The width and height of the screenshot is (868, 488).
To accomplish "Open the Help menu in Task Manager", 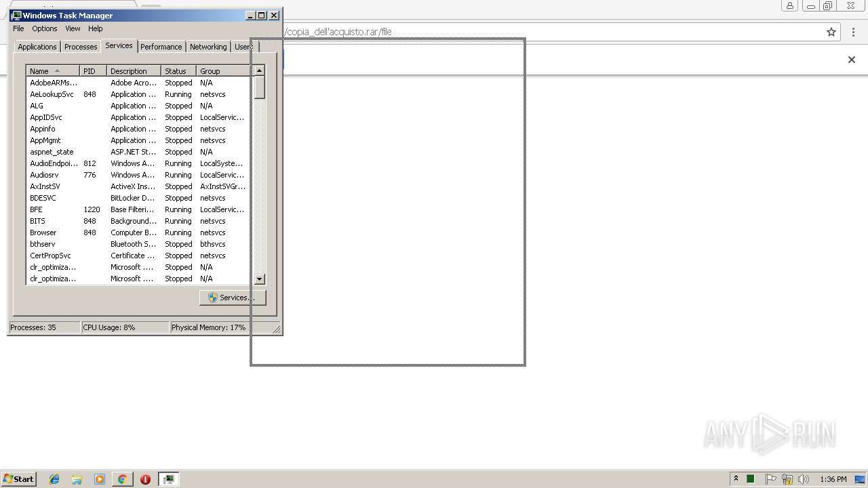I will pos(96,28).
